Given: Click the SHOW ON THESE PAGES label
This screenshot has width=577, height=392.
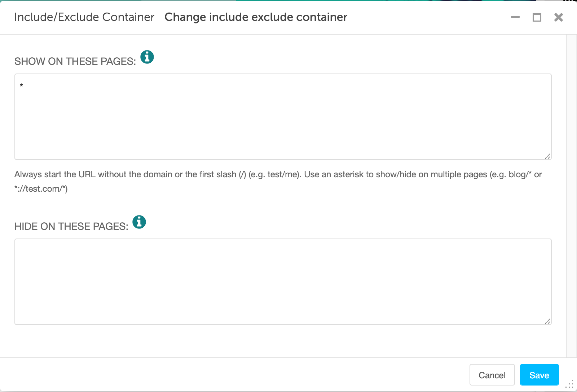Looking at the screenshot, I should (x=75, y=61).
